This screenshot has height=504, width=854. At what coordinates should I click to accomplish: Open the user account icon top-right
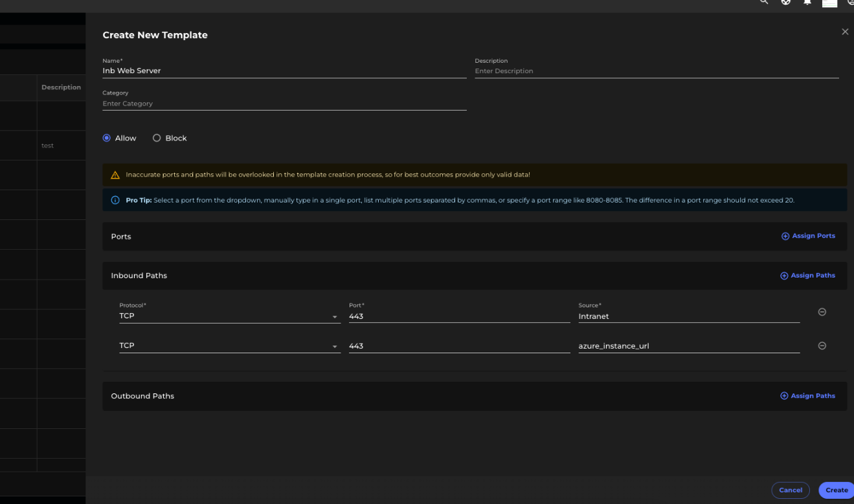pyautogui.click(x=851, y=3)
